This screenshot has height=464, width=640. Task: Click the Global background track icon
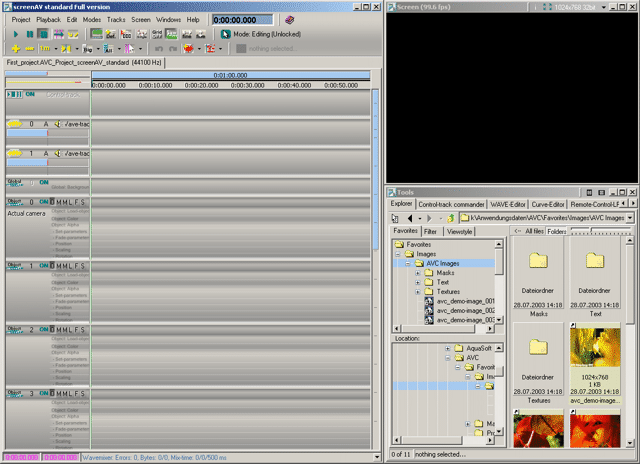tap(15, 182)
